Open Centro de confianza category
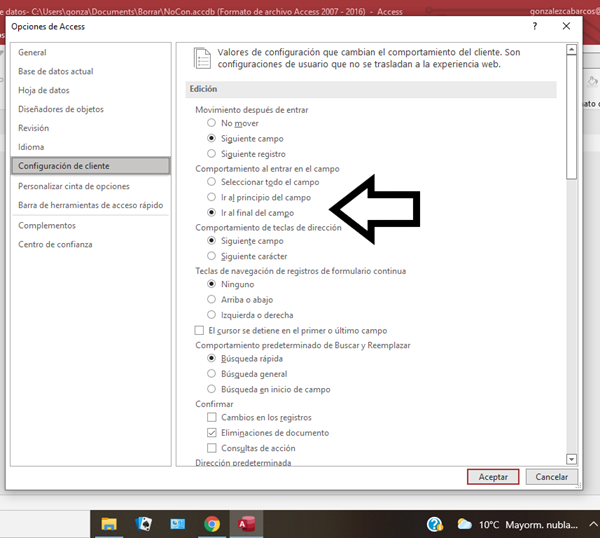Screen dimensions: 600x538 (91, 244)
